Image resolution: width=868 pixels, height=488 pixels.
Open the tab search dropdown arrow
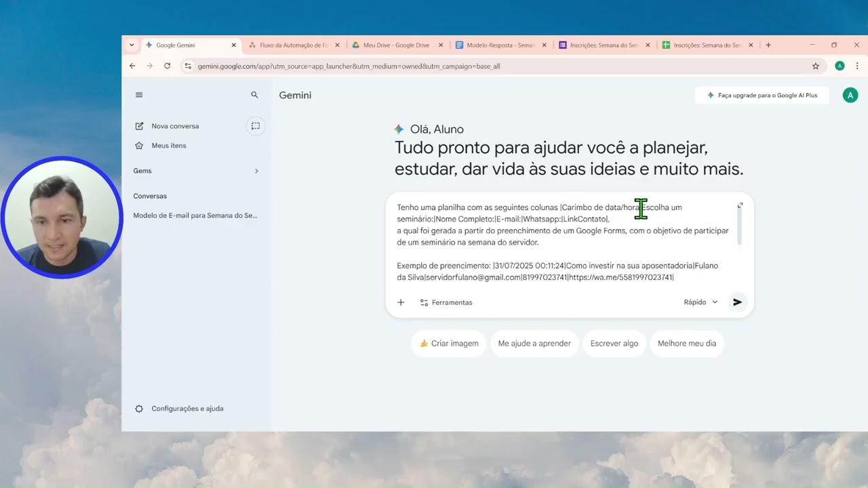[x=132, y=45]
